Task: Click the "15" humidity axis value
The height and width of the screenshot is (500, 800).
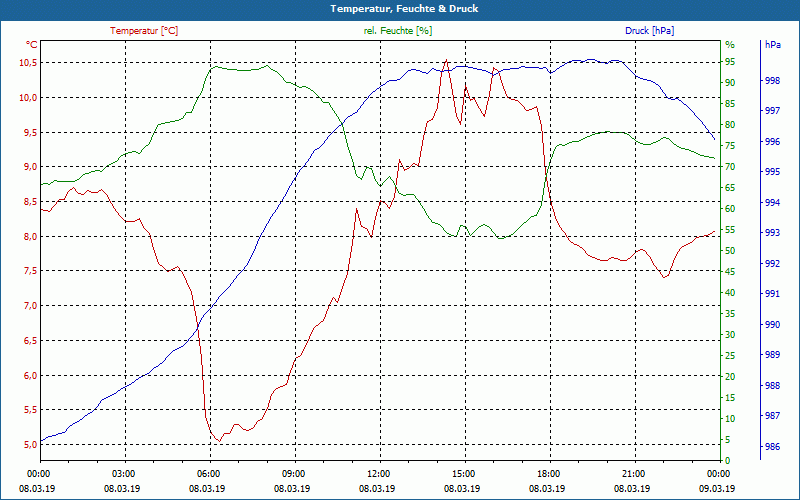Action: click(x=730, y=397)
